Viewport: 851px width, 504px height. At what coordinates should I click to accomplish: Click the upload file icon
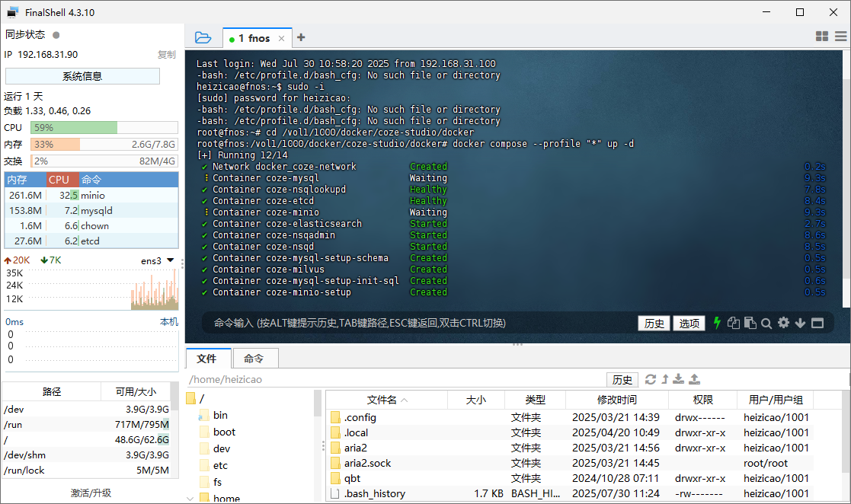click(694, 379)
